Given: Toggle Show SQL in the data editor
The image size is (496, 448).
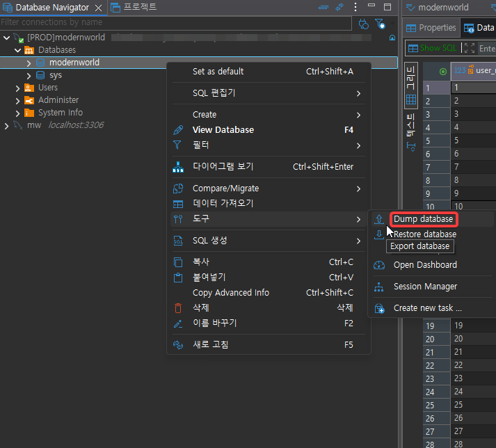Looking at the screenshot, I should pos(432,49).
